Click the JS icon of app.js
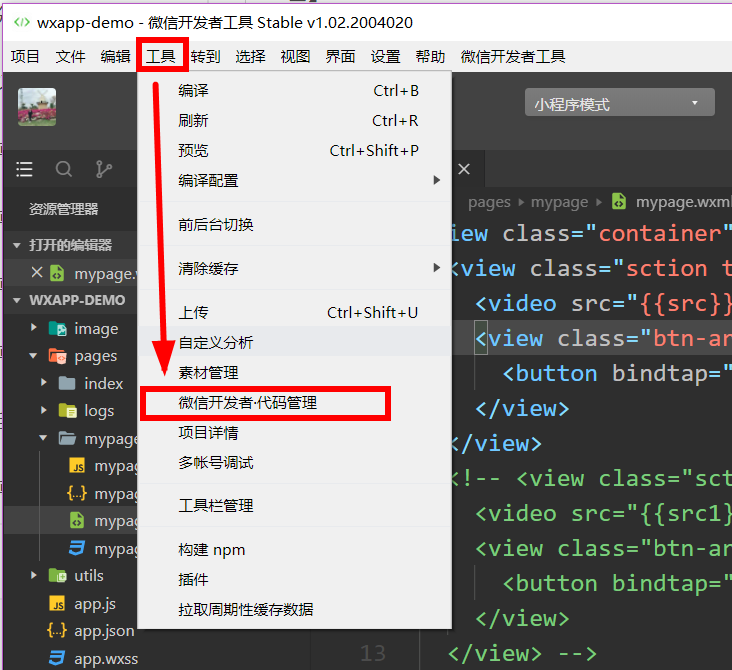 (x=57, y=604)
